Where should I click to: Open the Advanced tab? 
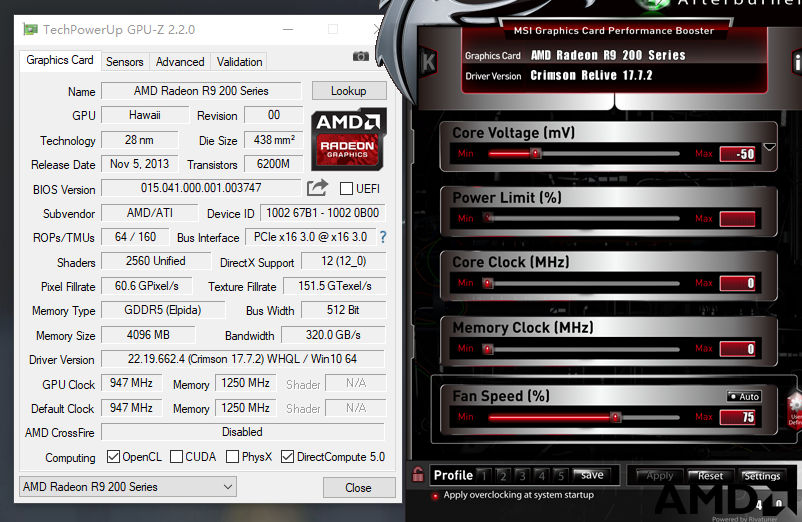[x=180, y=62]
